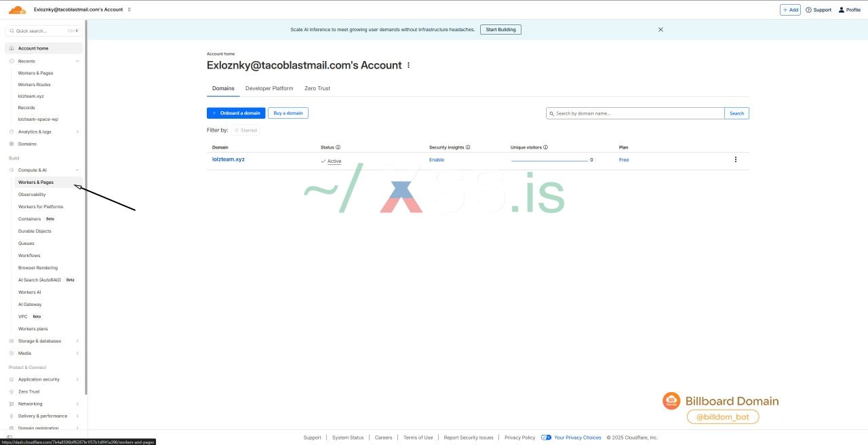Switch to Developer Platform tab
Screen dimensions: 868x445
(269, 88)
